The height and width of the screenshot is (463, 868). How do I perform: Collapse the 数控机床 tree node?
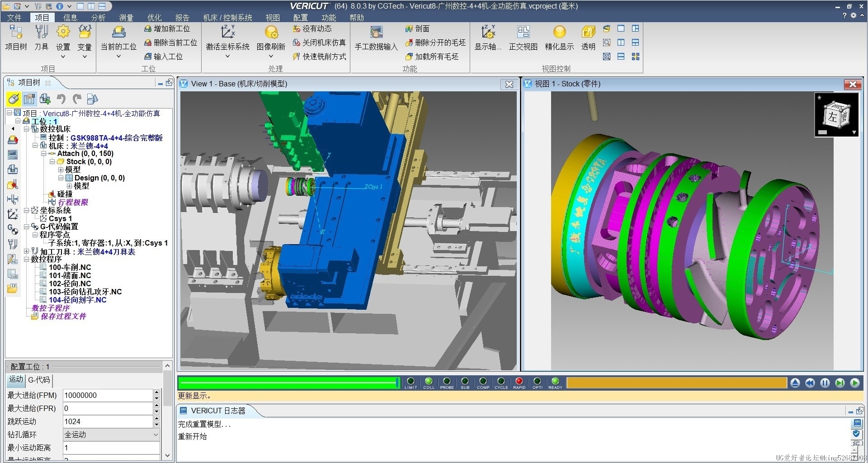26,129
